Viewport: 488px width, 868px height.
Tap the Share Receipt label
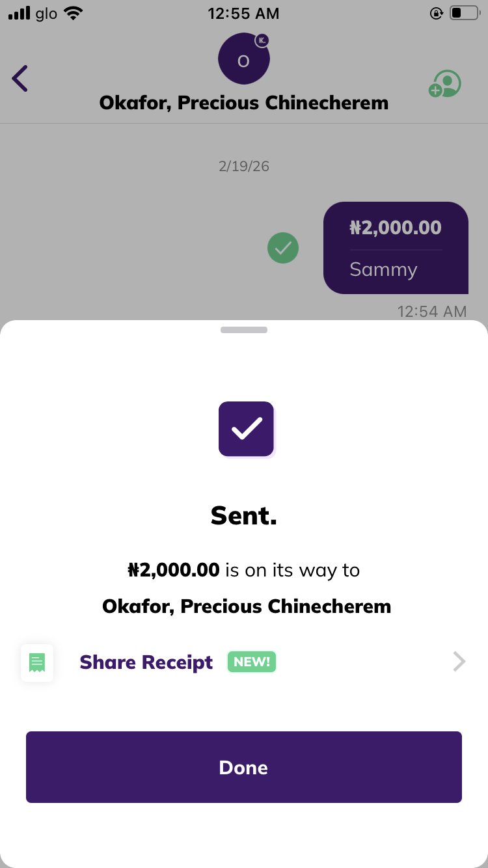point(146,662)
